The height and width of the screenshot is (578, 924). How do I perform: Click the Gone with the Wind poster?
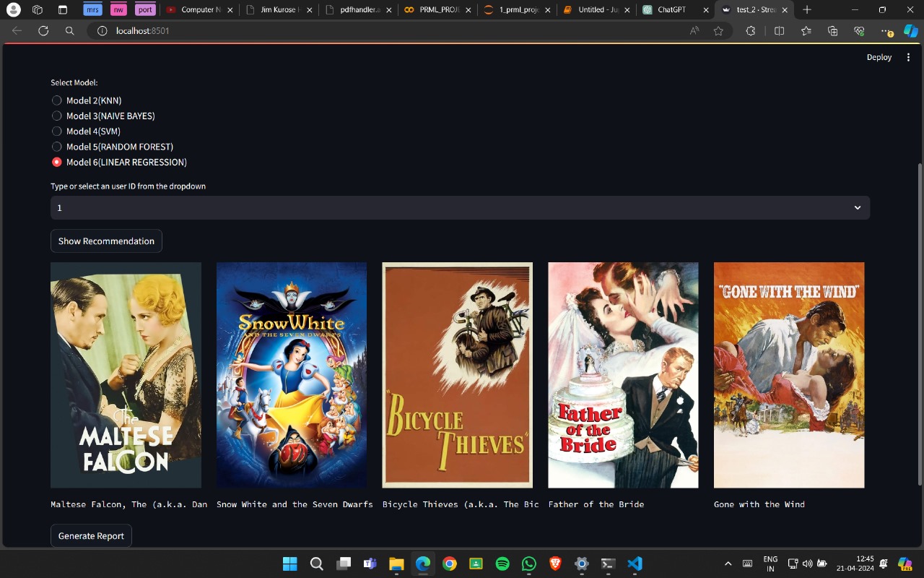(x=789, y=375)
